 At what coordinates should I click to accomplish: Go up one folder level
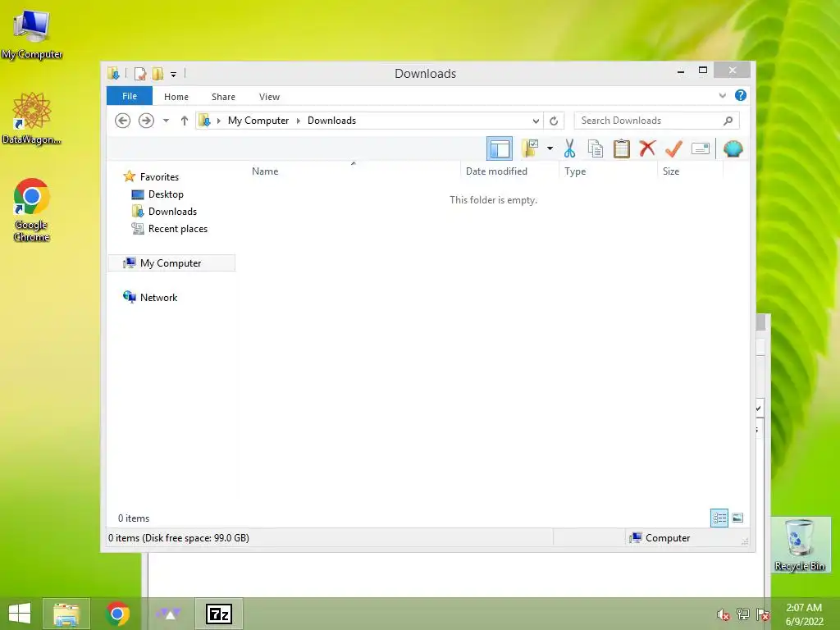pos(185,121)
